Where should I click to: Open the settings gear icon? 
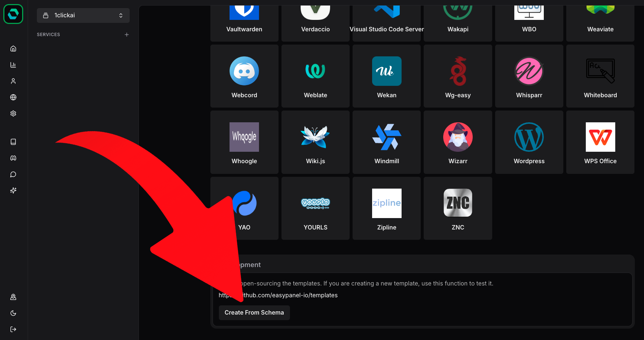point(13,113)
